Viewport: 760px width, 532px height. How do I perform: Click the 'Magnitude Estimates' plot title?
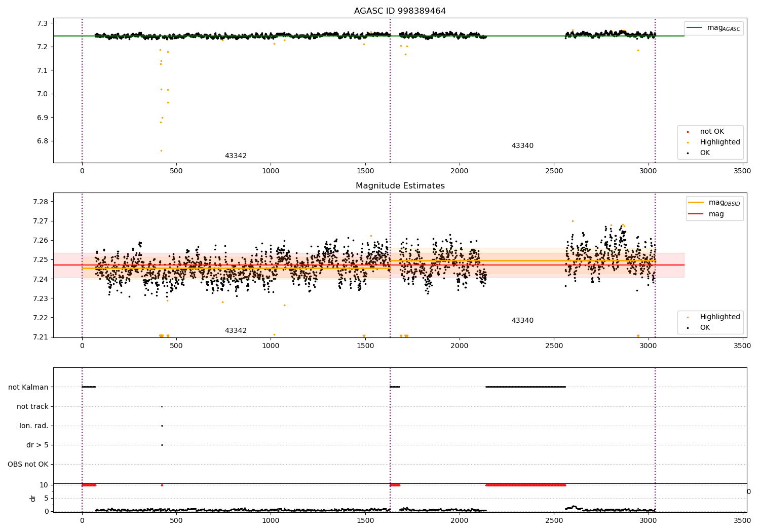pyautogui.click(x=400, y=186)
